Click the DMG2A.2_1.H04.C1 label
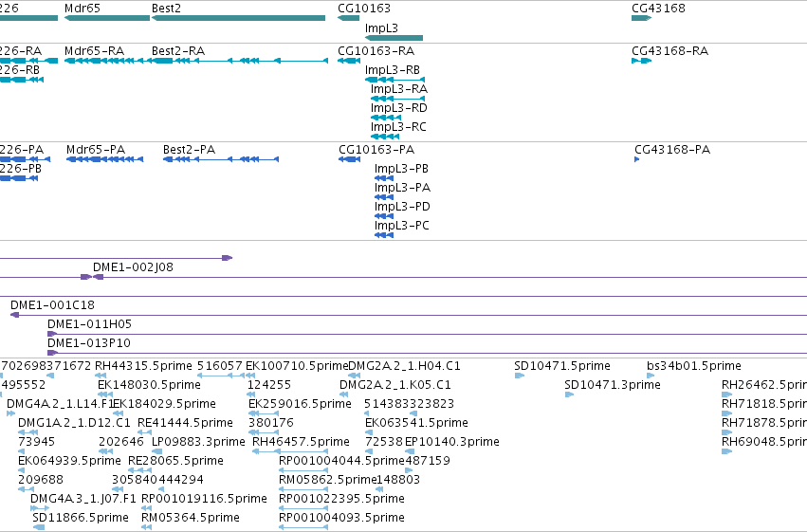This screenshot has height=532, width=807. pyautogui.click(x=405, y=366)
